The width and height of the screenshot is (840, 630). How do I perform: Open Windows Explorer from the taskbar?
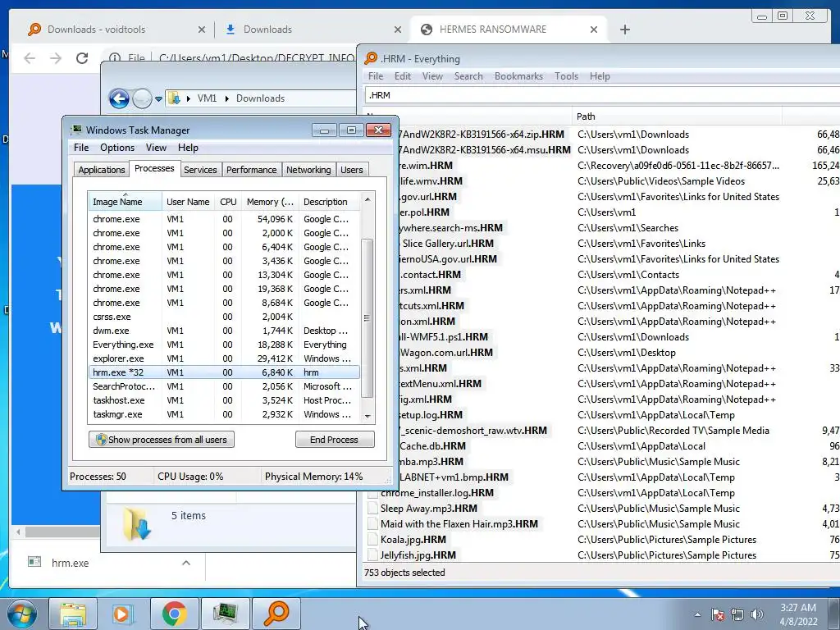pos(73,614)
